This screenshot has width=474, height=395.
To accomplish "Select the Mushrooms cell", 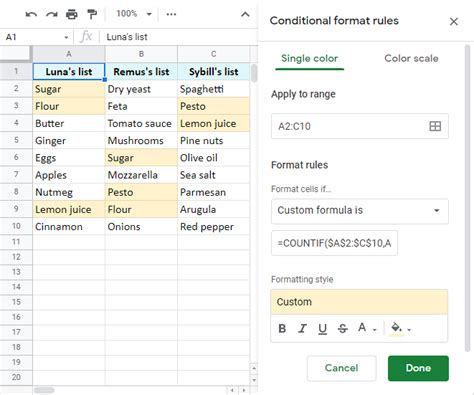I will click(141, 141).
